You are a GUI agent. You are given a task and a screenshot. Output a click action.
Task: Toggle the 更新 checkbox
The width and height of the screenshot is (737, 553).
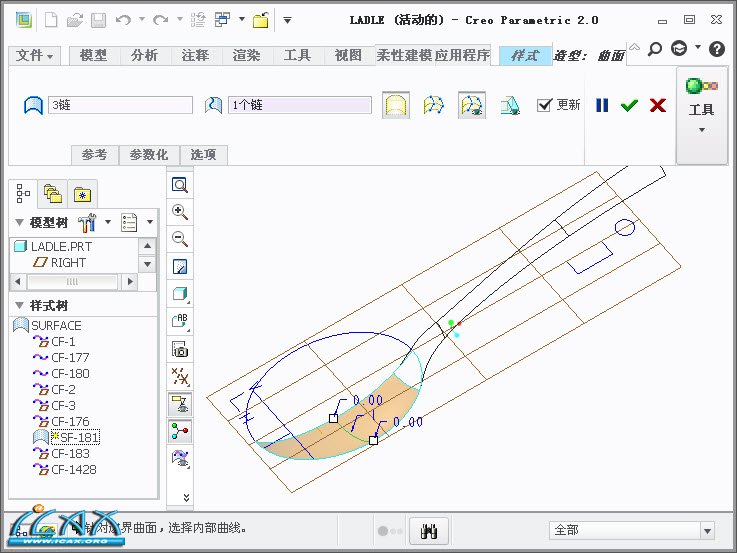[545, 105]
